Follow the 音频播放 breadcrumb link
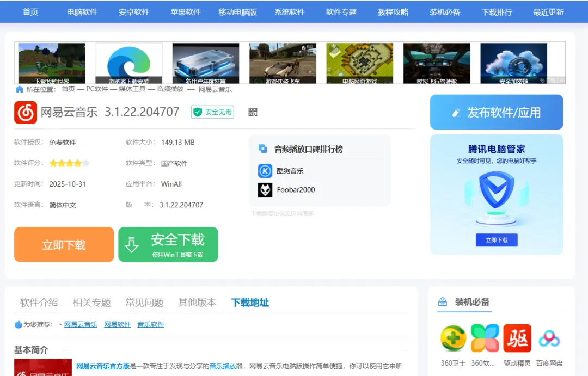 [170, 89]
